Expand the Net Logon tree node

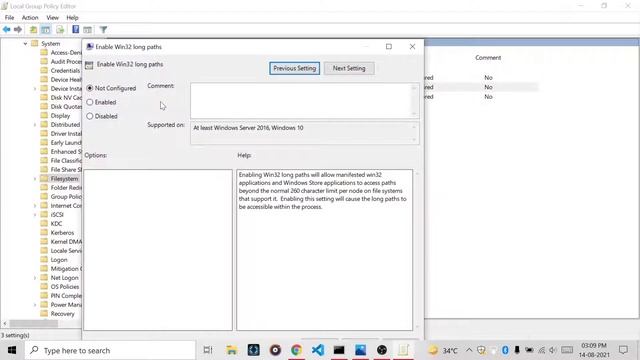35,278
